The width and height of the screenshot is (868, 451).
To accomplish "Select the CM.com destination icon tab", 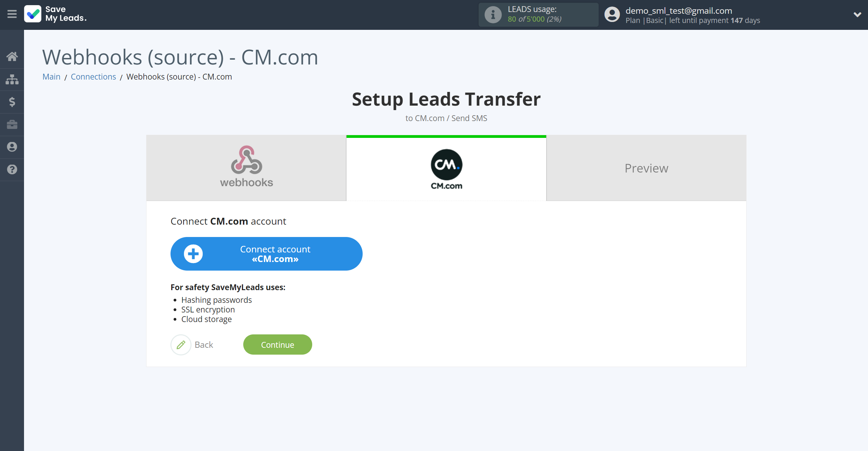I will click(447, 168).
